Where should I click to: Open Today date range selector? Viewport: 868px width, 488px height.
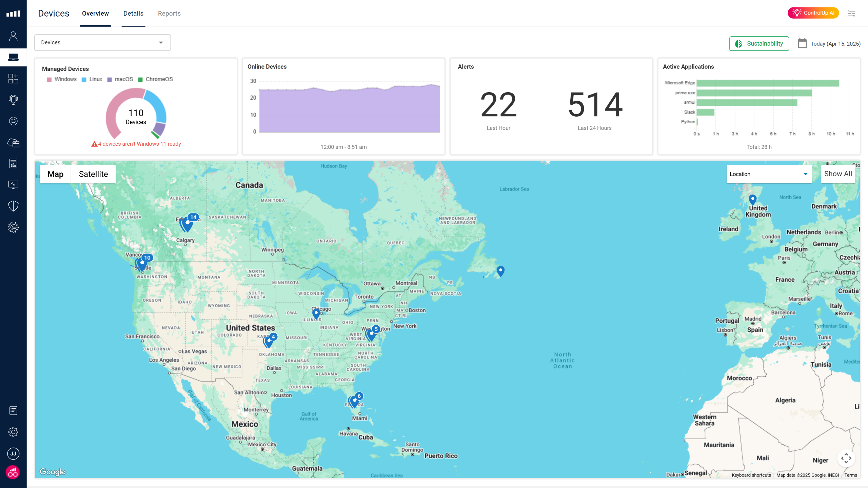pos(835,44)
